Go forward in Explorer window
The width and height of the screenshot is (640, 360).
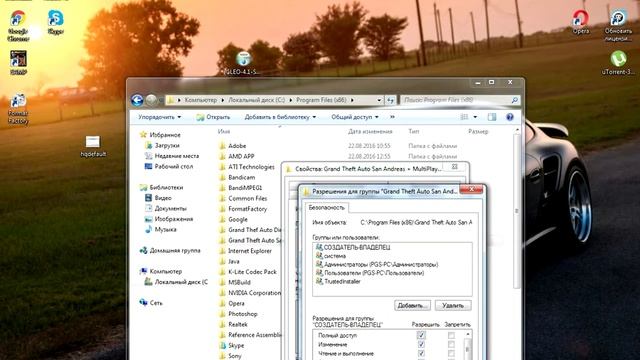[151, 100]
